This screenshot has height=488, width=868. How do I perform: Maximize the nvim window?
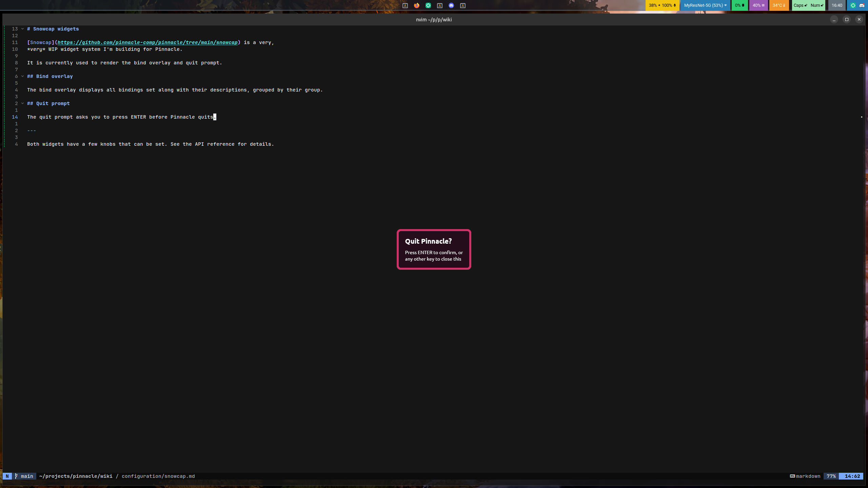coord(847,19)
